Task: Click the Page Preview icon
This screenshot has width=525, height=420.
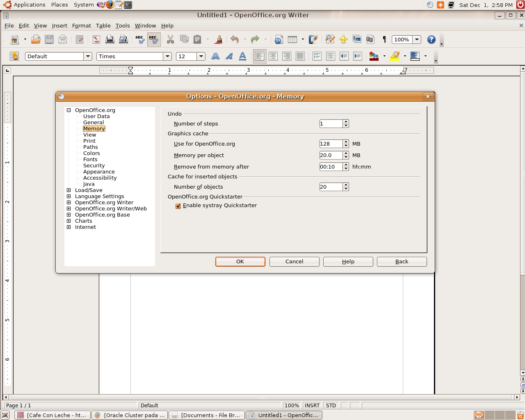Action: (123, 39)
